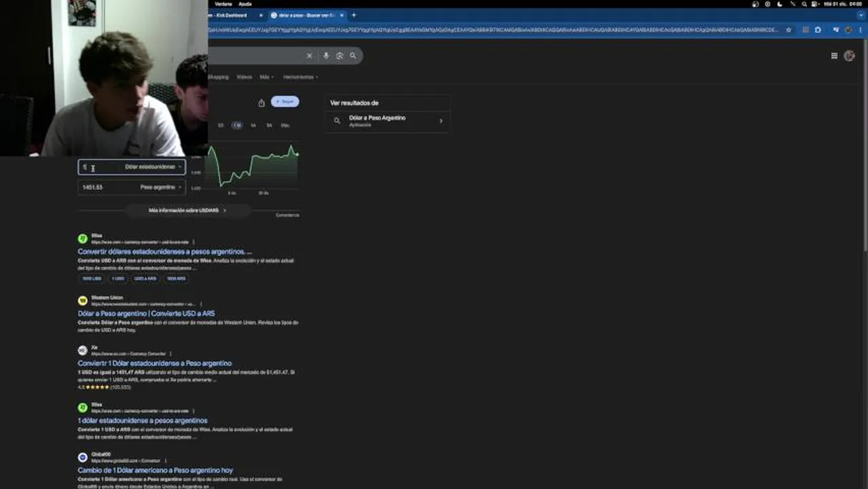Share the currency converter result

(261, 103)
